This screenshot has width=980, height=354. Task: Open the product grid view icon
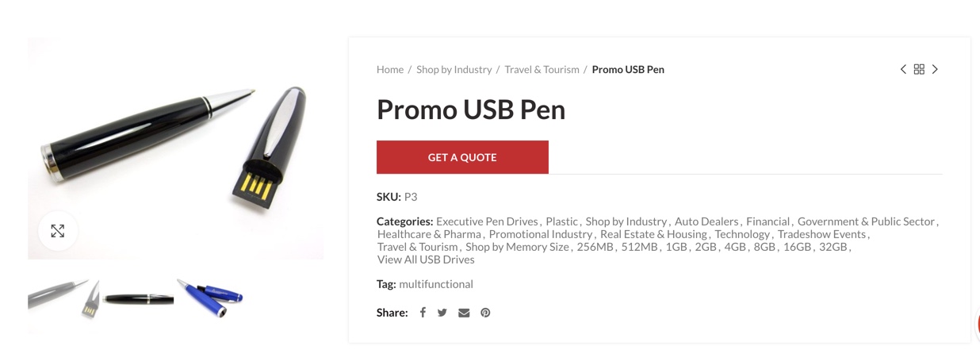click(x=919, y=70)
